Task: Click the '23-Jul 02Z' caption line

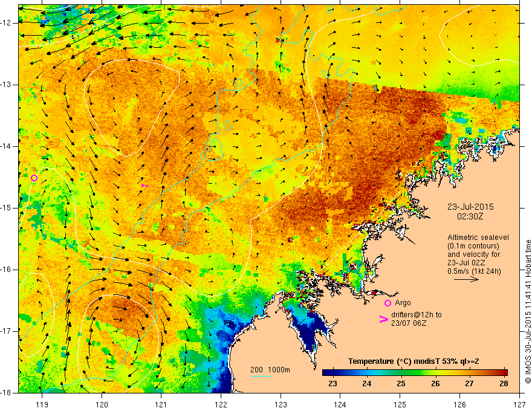Action: tap(466, 263)
